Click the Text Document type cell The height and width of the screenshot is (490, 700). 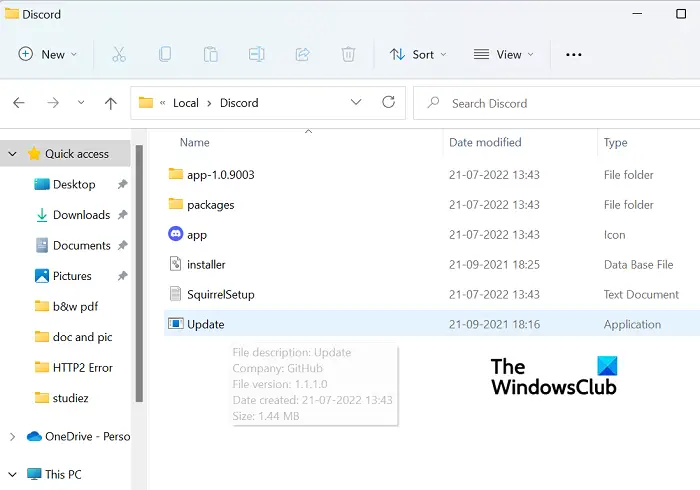click(x=641, y=295)
